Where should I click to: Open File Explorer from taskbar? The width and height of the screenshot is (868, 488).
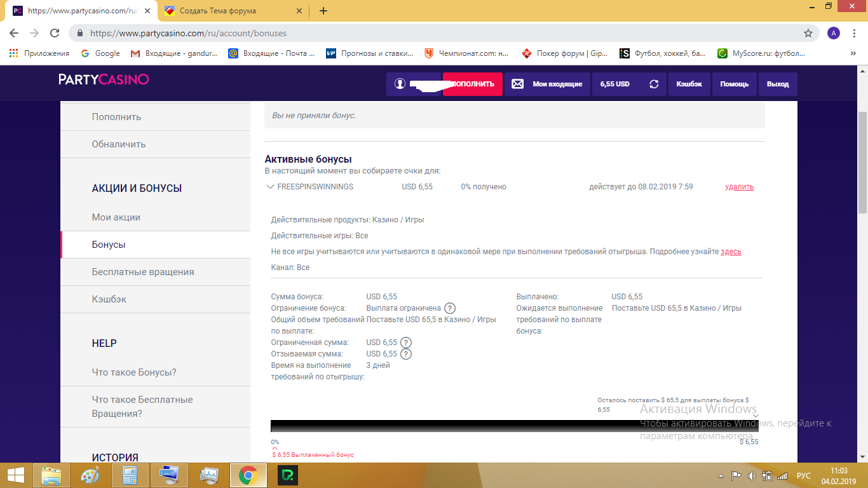[51, 475]
